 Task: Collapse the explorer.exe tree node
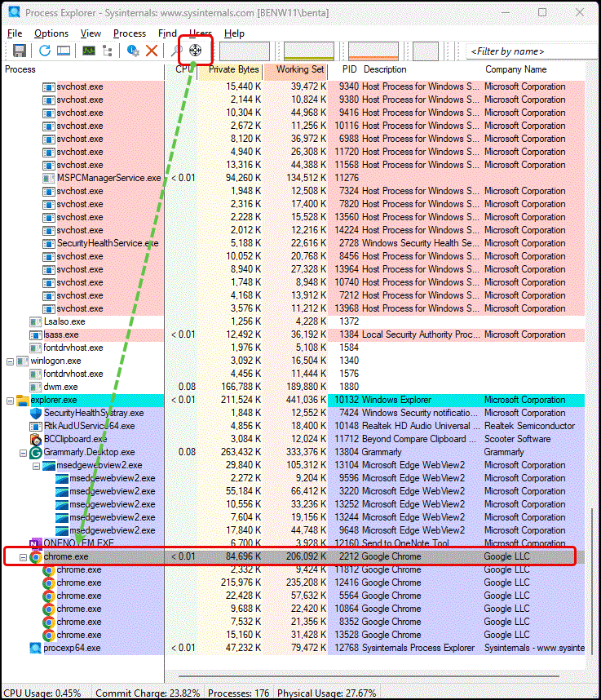(11, 401)
